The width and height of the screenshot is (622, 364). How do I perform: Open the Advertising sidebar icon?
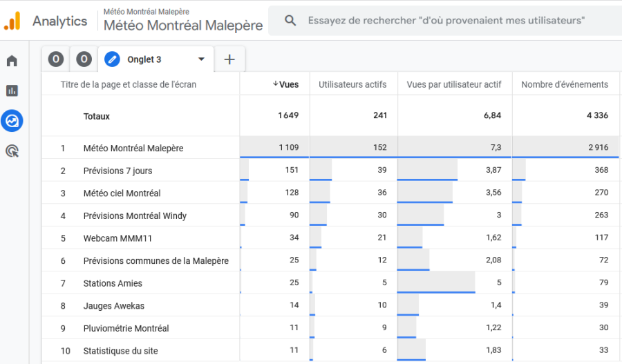12,151
